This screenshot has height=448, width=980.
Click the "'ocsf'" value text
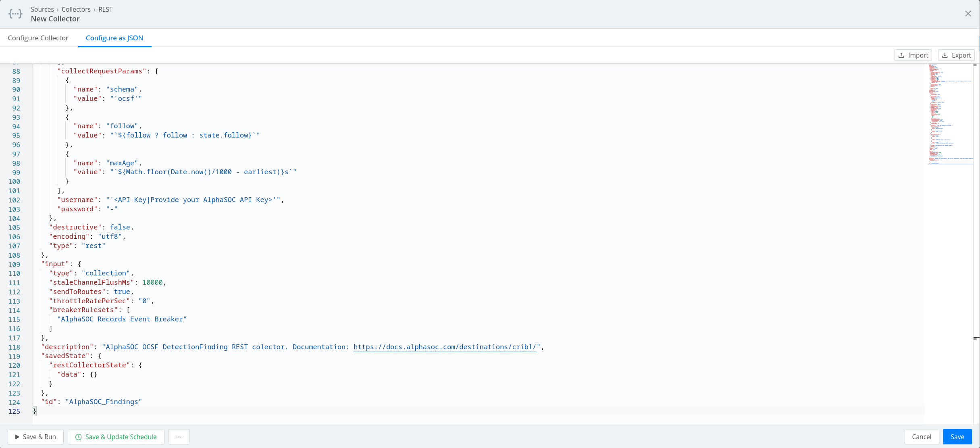[126, 98]
